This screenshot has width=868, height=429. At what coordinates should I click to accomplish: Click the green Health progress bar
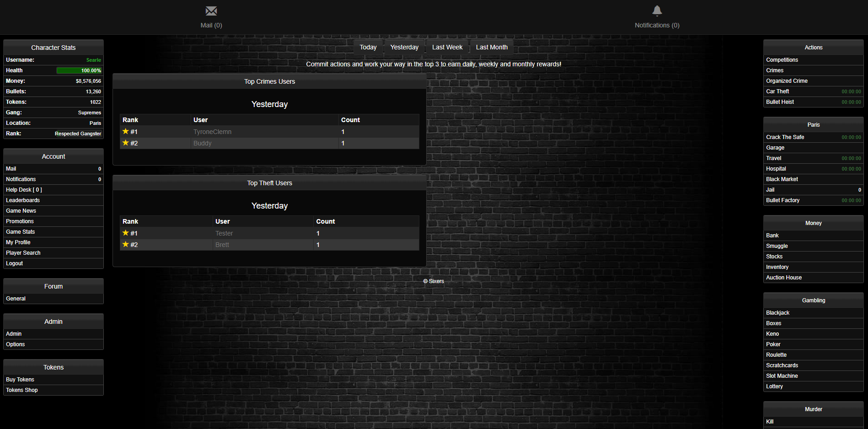pos(79,70)
